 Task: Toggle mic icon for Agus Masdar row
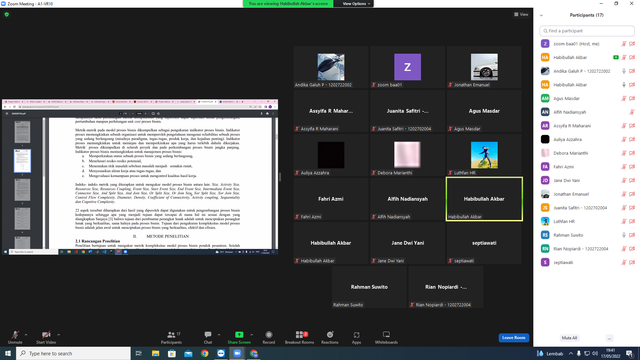[624, 98]
